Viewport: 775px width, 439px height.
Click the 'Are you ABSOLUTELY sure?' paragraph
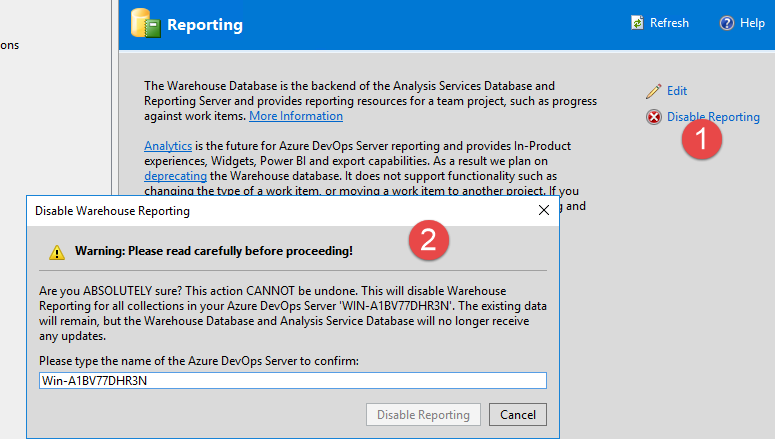(x=293, y=313)
